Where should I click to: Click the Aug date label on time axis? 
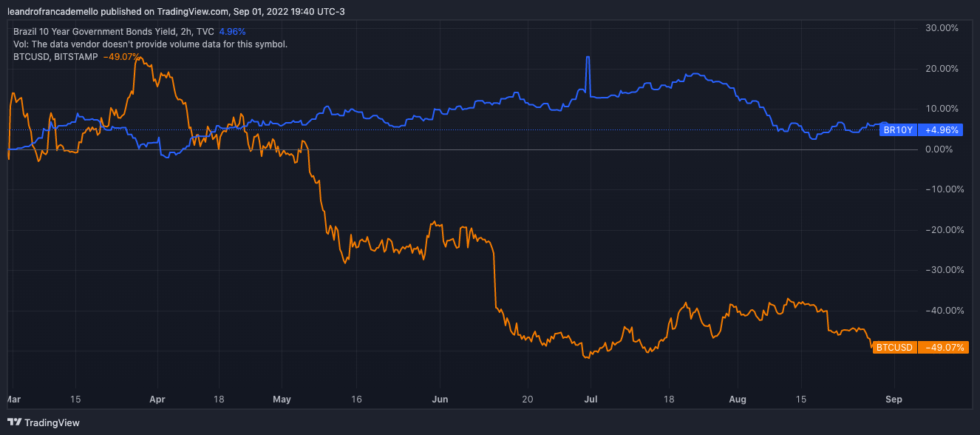[737, 399]
